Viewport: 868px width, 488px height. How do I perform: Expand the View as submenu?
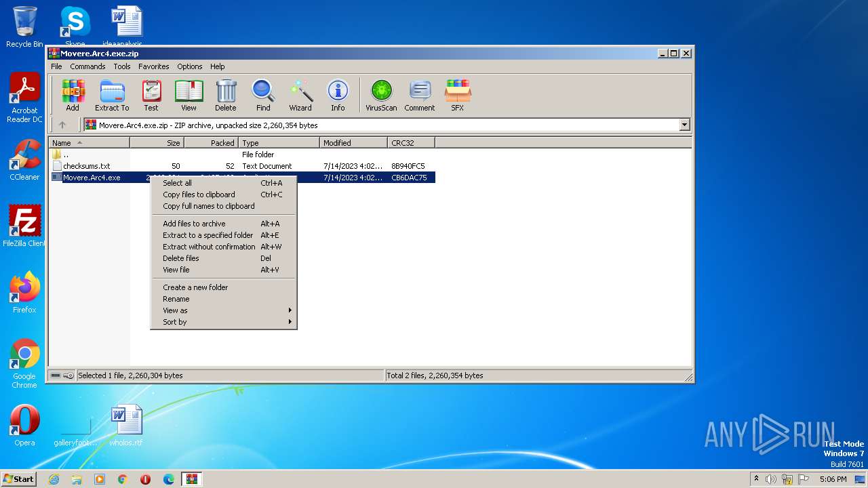coord(223,310)
